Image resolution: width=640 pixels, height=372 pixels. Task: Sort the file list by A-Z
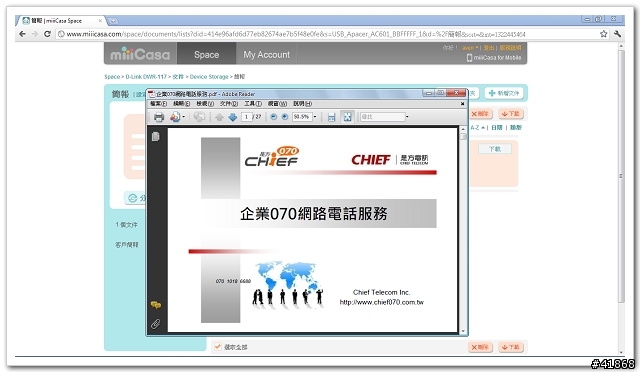477,127
